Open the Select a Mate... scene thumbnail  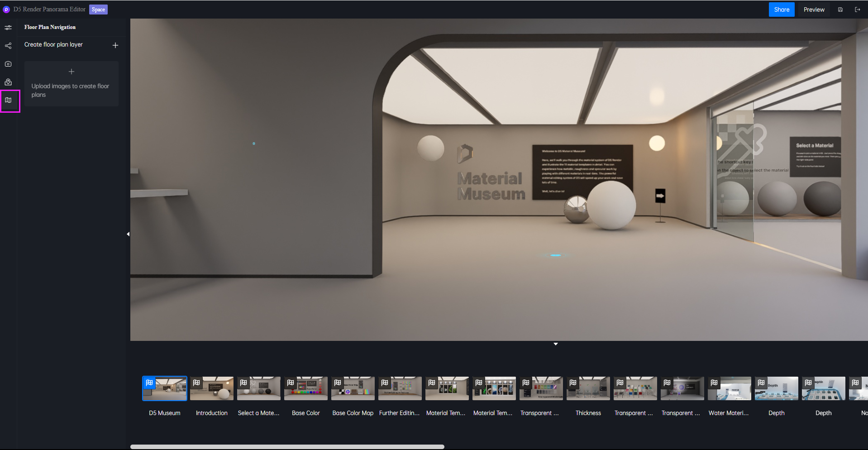coord(259,388)
